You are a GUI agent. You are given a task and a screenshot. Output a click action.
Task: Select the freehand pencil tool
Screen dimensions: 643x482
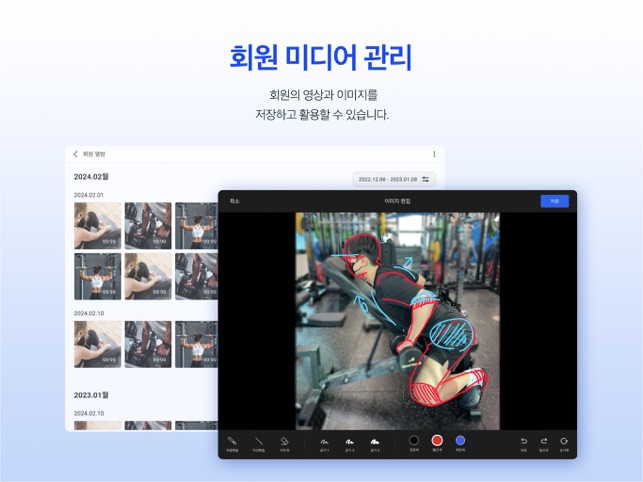[232, 444]
